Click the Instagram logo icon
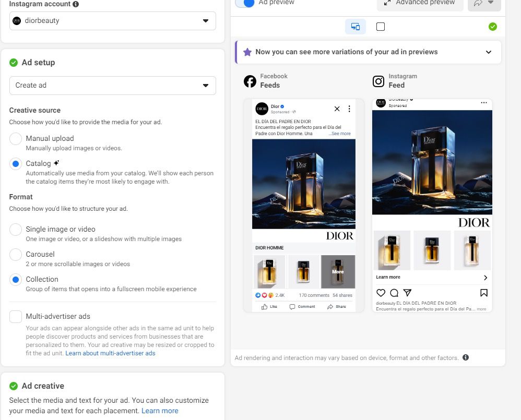 click(378, 81)
